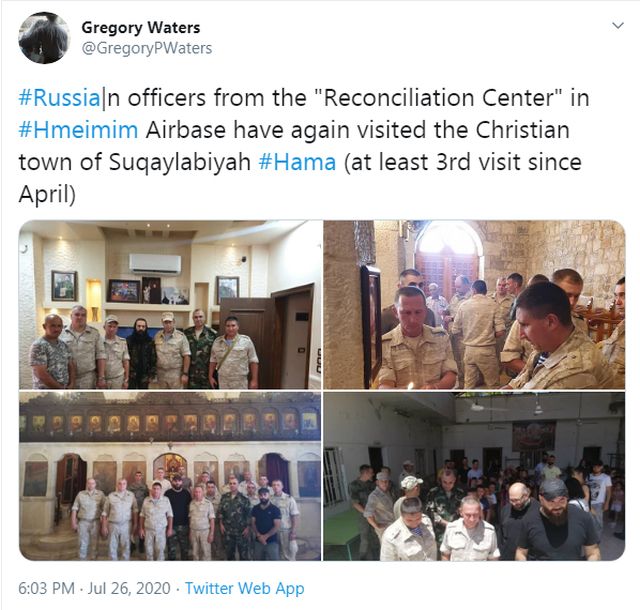The height and width of the screenshot is (610, 640).
Task: Follow the #Hama hashtag
Action: pyautogui.click(x=298, y=162)
